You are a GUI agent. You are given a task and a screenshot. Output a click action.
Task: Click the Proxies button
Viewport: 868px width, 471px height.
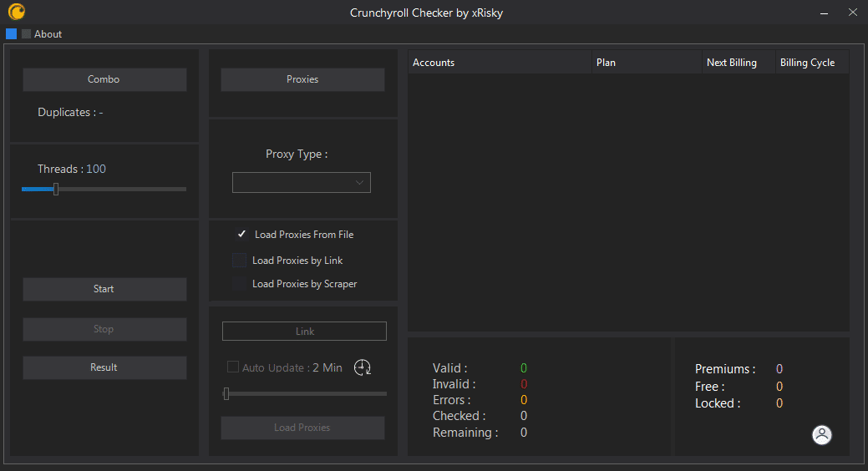point(302,79)
